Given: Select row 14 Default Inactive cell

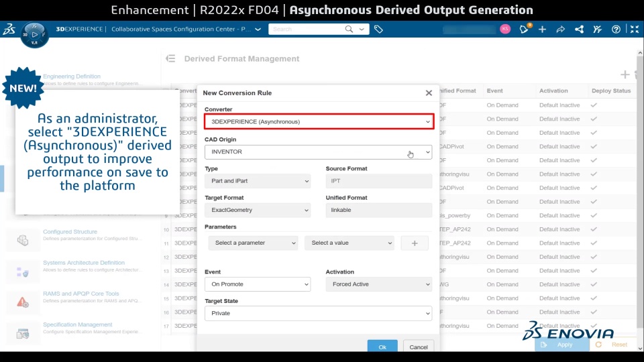Looking at the screenshot, I should pos(559,284).
